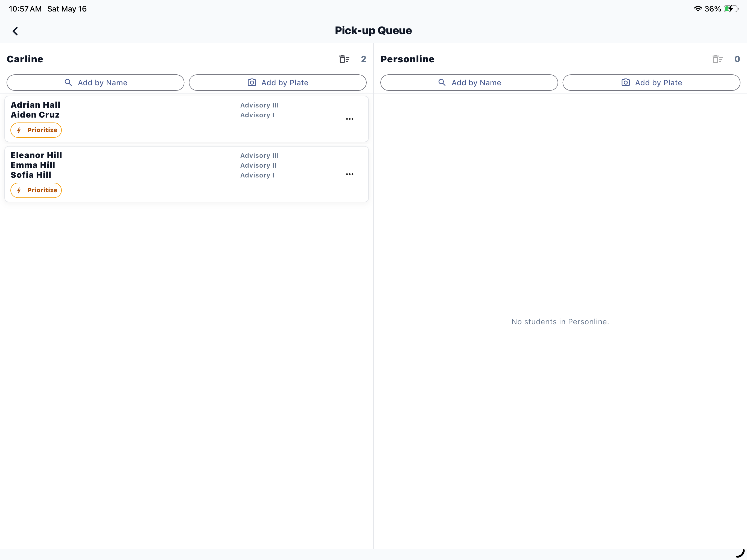Click the Personline count number 0
This screenshot has height=560, width=747.
737,59
